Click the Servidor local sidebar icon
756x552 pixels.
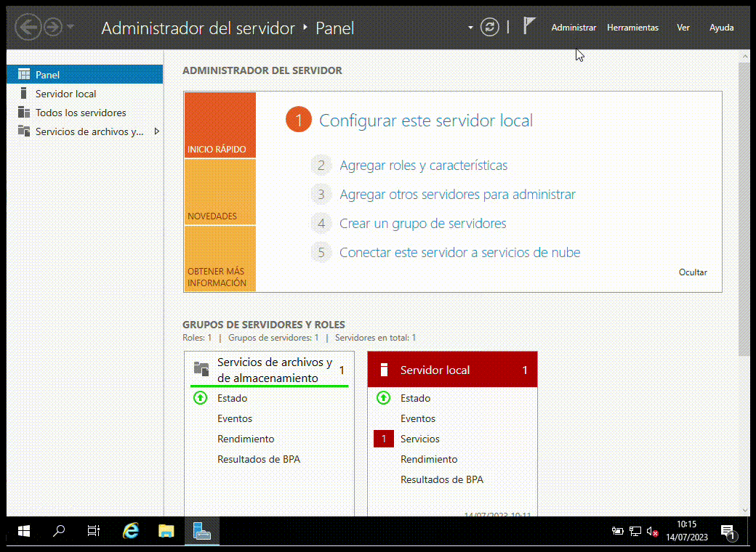point(23,93)
